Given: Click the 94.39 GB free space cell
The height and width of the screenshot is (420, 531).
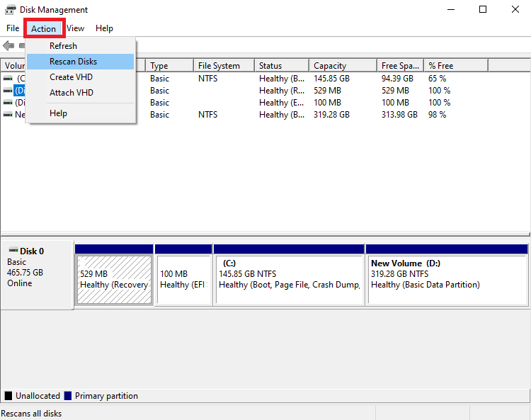Looking at the screenshot, I should point(397,79).
